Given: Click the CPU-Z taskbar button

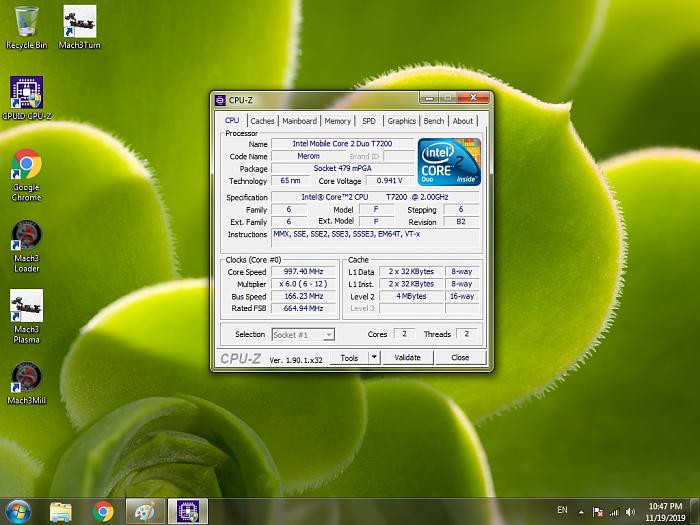Looking at the screenshot, I should pyautogui.click(x=188, y=512).
